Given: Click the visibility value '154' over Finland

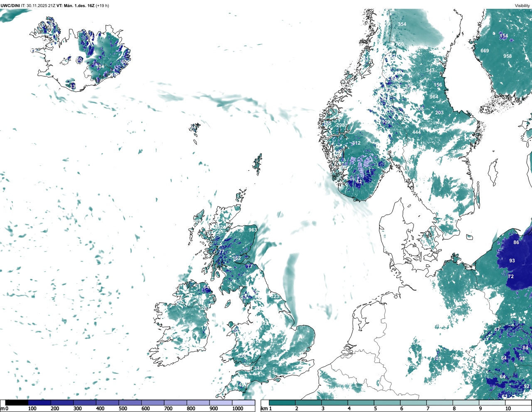Looking at the screenshot, I should pos(504,36).
